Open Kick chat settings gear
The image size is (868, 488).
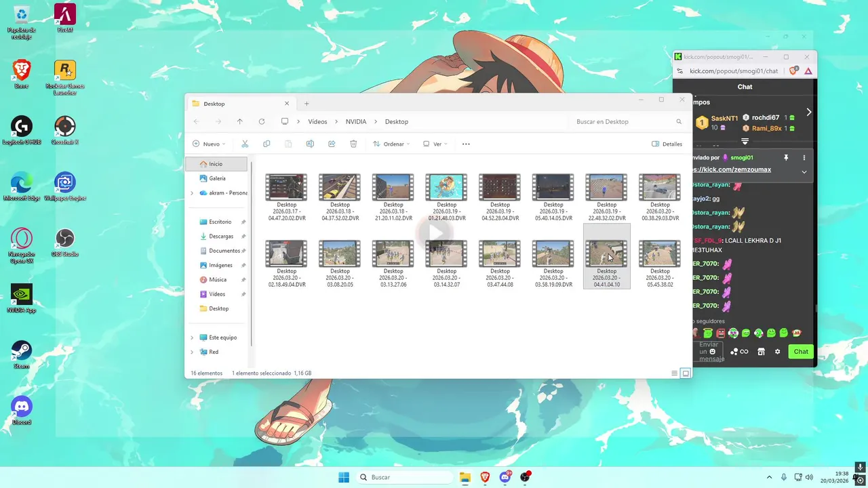777,352
